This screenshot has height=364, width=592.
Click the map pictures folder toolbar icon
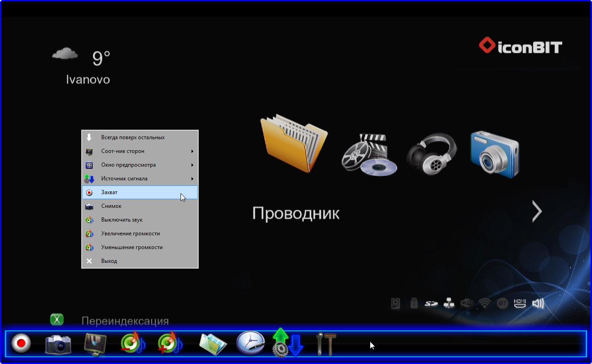click(x=213, y=343)
